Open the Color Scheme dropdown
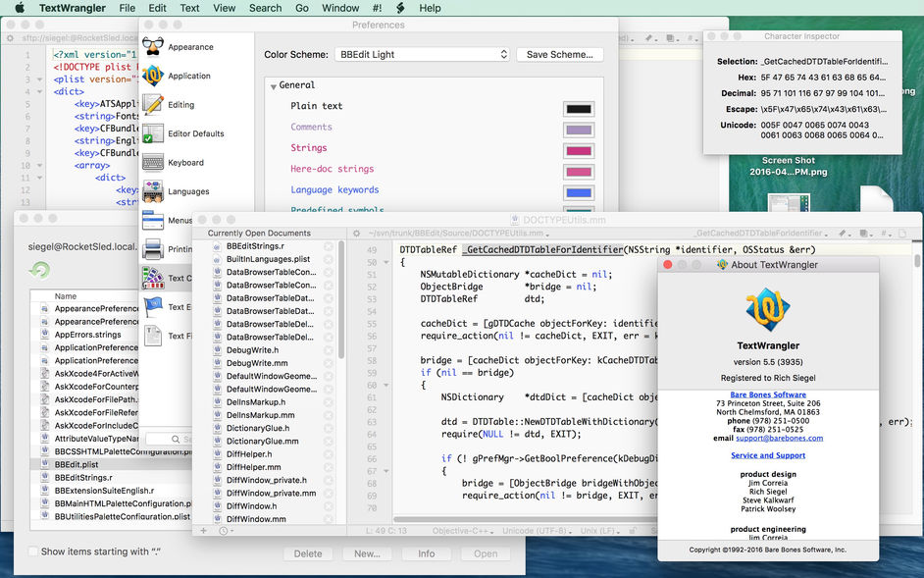Viewport: 924px width, 578px height. tap(422, 55)
